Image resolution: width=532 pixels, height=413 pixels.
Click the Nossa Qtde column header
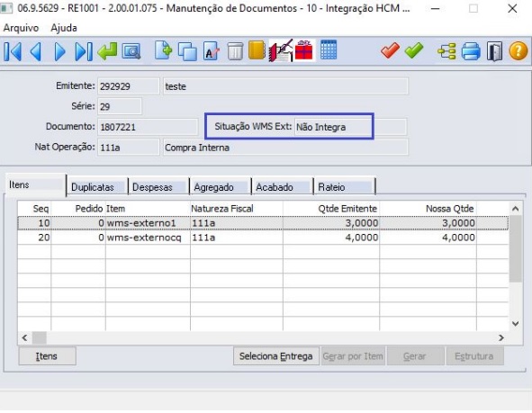(428, 209)
